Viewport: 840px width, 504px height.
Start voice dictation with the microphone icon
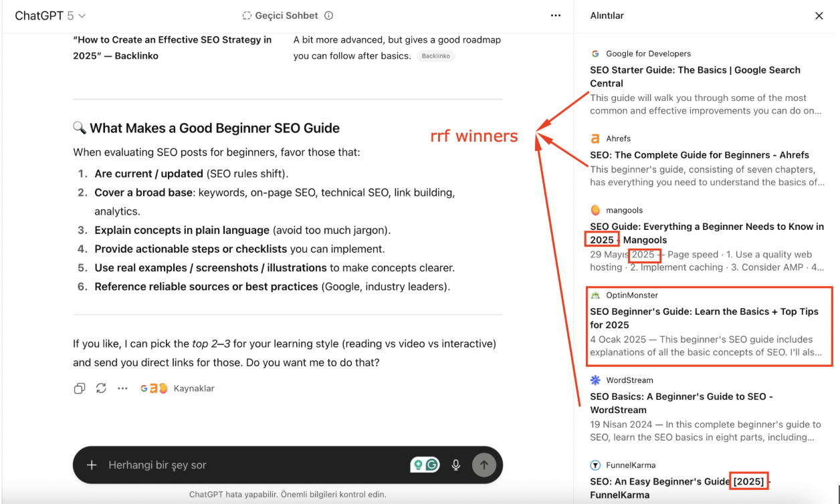click(x=456, y=465)
